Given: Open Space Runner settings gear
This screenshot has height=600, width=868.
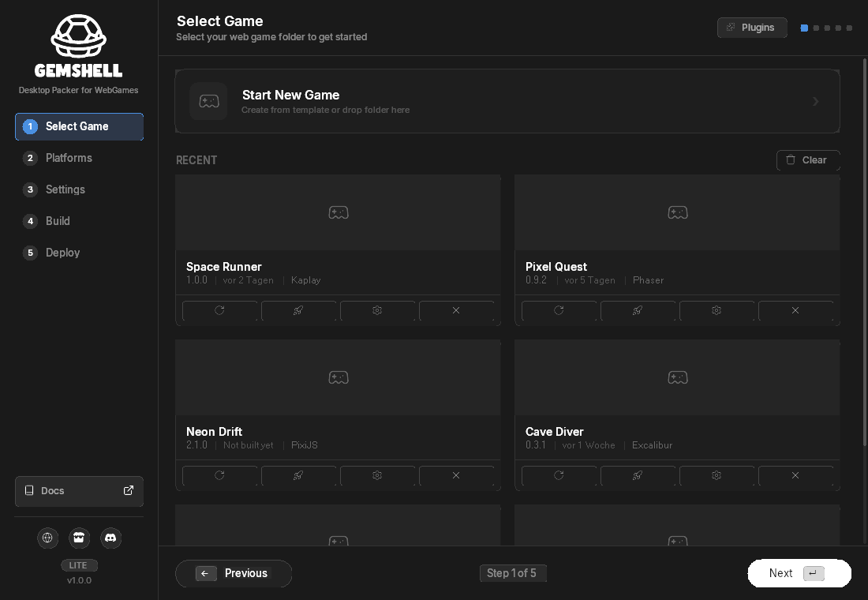Looking at the screenshot, I should 377,310.
